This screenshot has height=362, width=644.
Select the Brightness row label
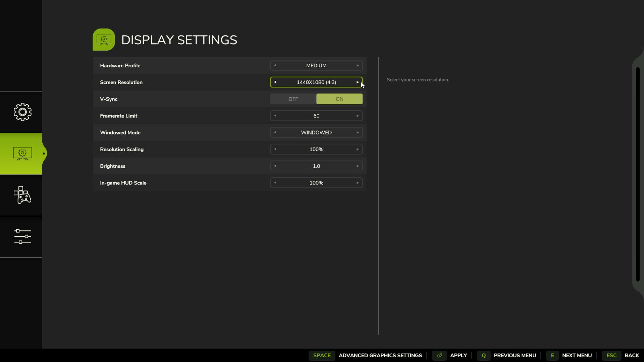coord(112,166)
